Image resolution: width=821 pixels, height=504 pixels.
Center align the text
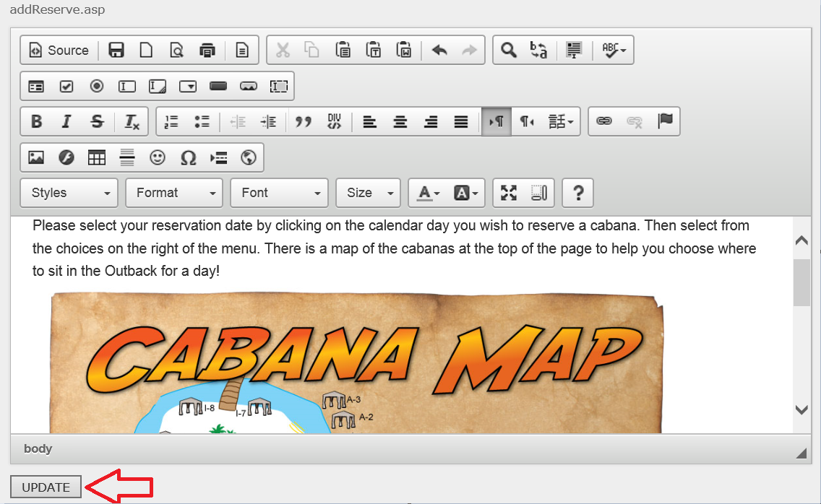pyautogui.click(x=400, y=122)
